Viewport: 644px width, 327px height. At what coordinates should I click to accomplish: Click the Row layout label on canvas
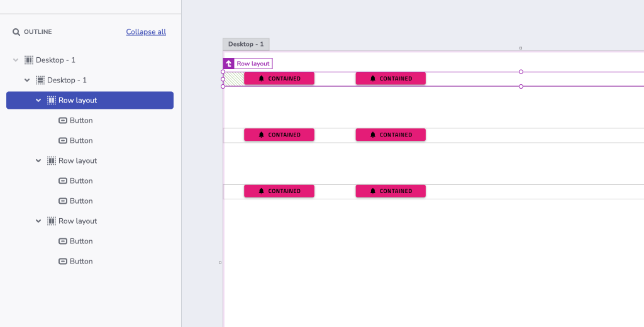(x=253, y=64)
